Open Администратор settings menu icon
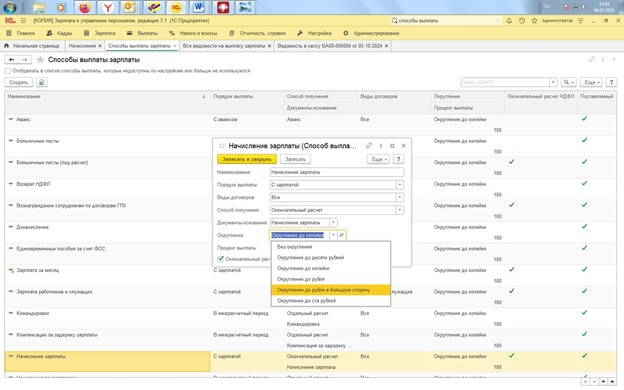 pos(581,21)
